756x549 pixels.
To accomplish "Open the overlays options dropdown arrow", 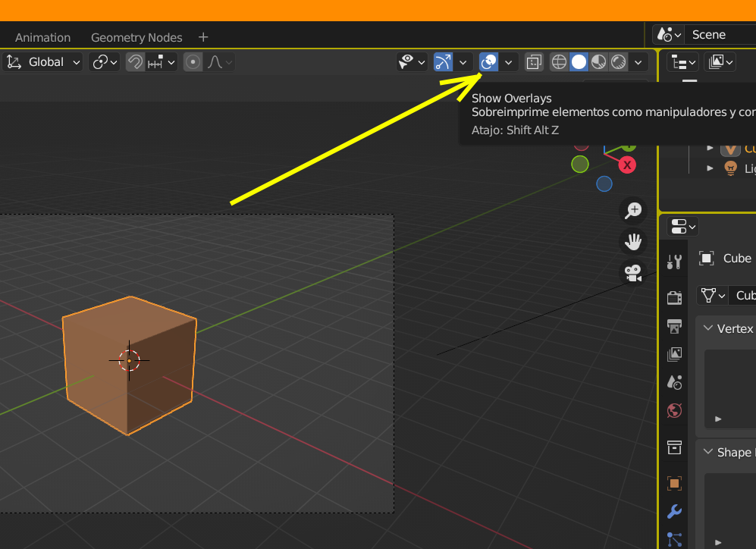I will [508, 62].
